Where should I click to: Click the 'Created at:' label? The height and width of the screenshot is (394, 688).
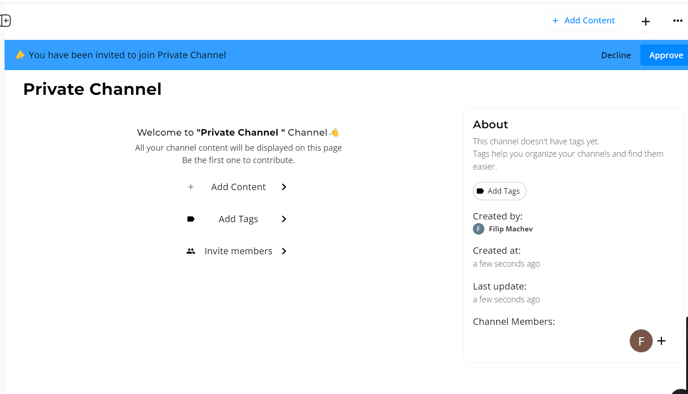(x=496, y=251)
